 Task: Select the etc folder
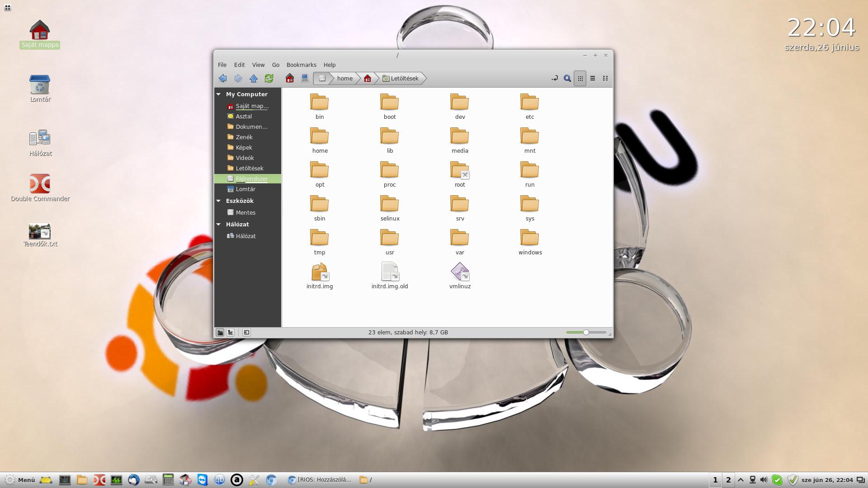(530, 107)
